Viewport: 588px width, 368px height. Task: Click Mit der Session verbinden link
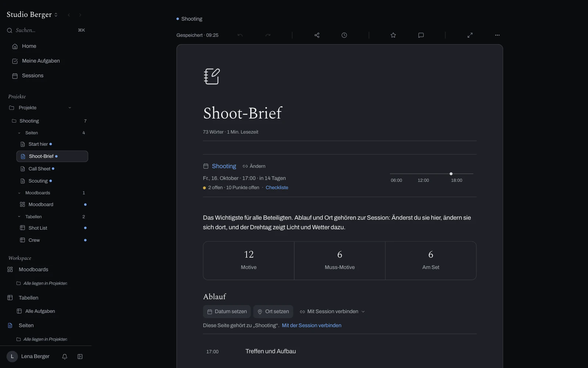(312, 326)
